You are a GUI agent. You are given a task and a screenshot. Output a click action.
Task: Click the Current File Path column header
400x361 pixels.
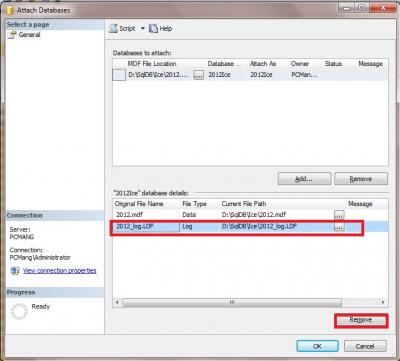coord(244,204)
